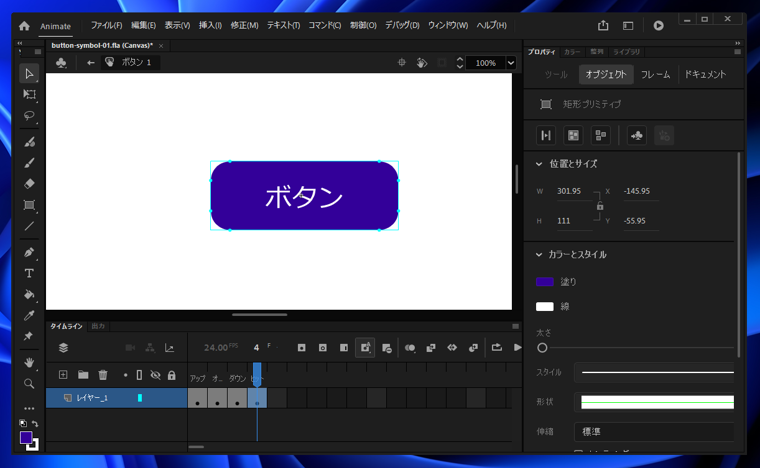Collapse the カラーとスタイル section

pos(539,255)
